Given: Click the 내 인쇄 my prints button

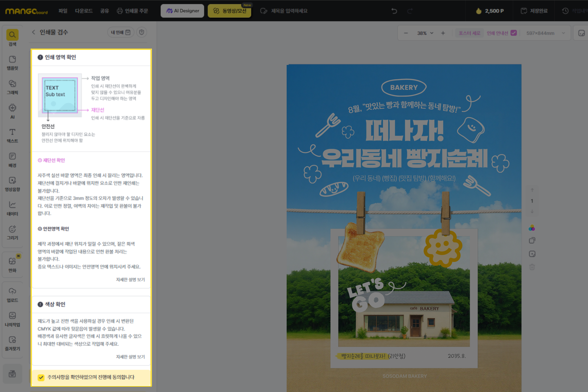Looking at the screenshot, I should tap(120, 32).
